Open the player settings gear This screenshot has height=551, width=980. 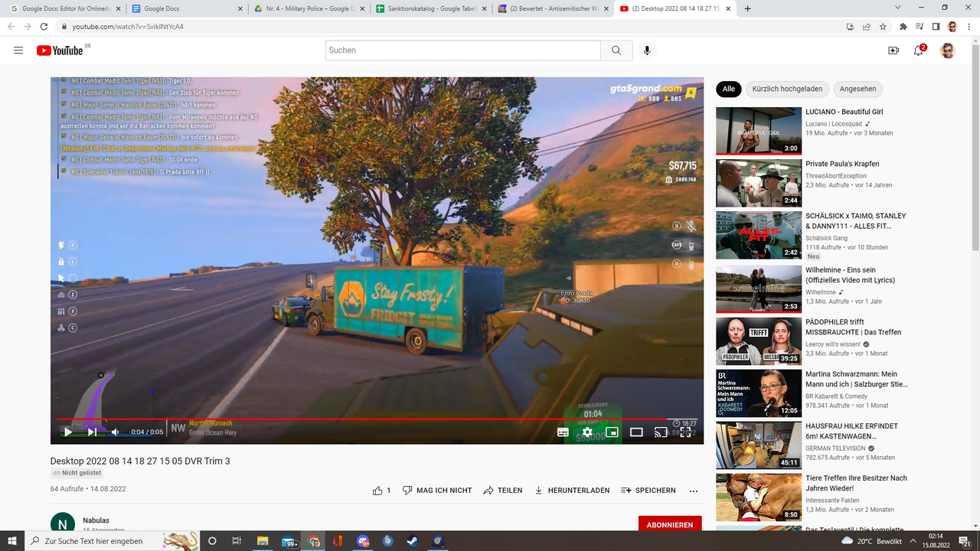click(587, 432)
